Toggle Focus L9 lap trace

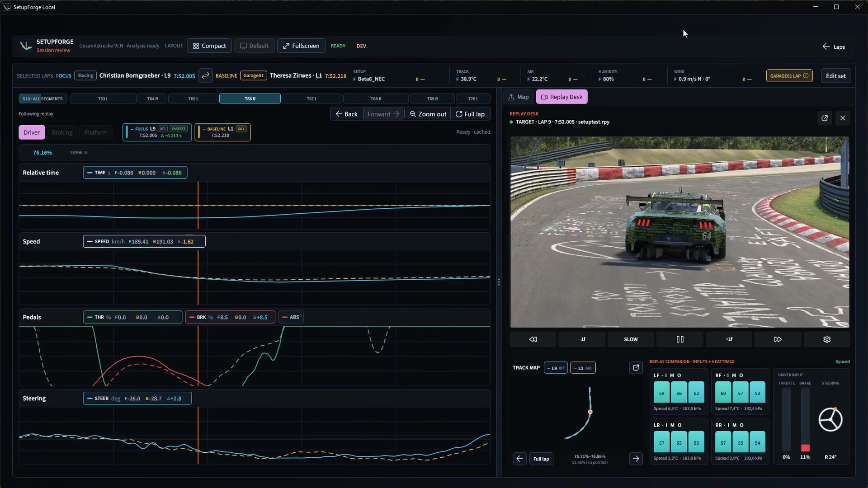(157, 132)
